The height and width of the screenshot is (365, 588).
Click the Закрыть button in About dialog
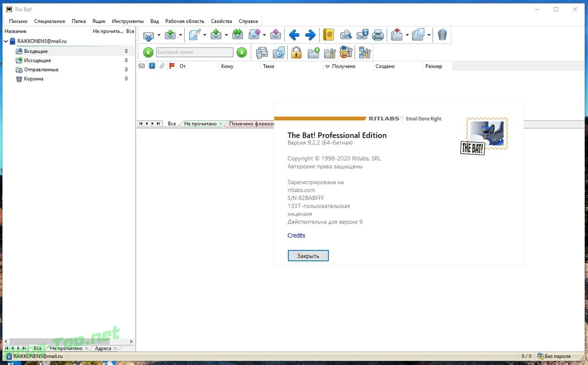[x=308, y=256]
